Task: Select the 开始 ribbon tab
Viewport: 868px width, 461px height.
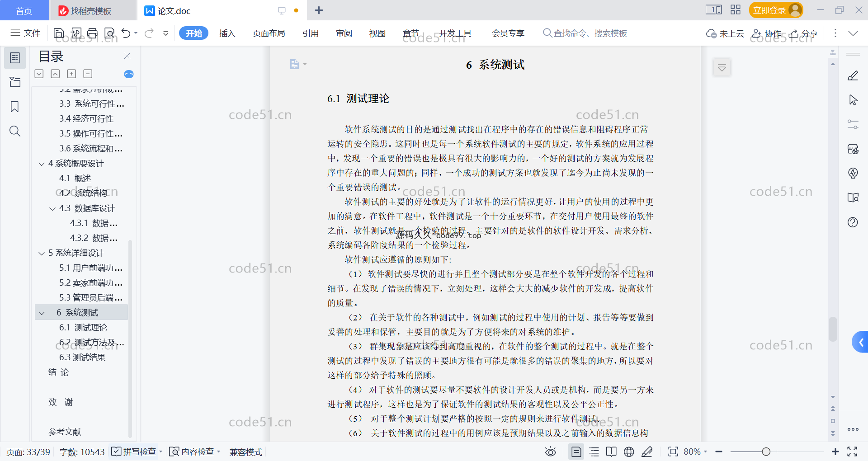Action: tap(193, 33)
